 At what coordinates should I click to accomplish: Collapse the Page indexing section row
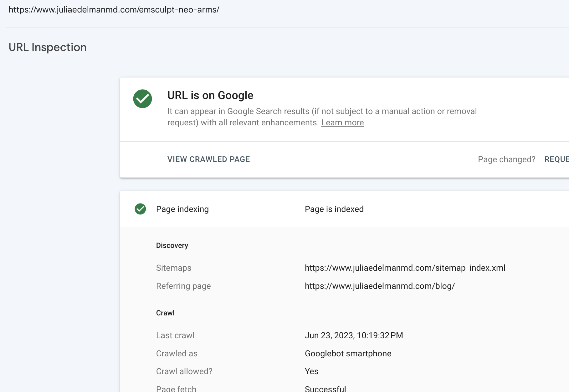tap(344, 209)
